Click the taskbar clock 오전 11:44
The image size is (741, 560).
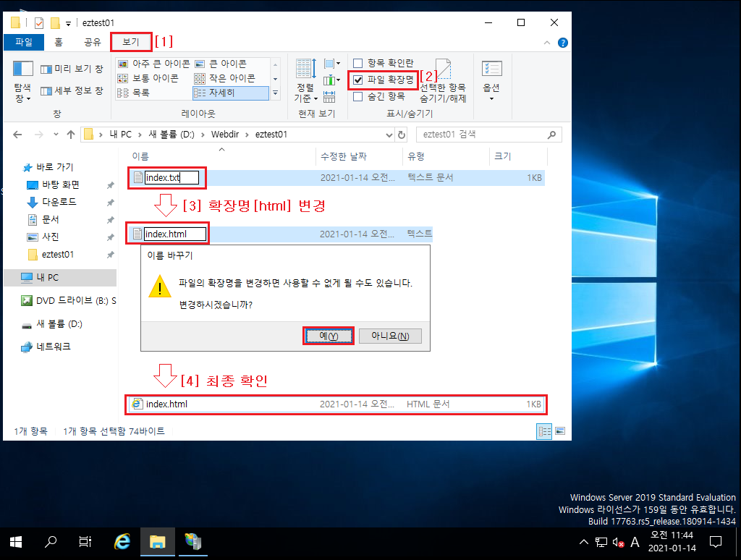tap(672, 542)
